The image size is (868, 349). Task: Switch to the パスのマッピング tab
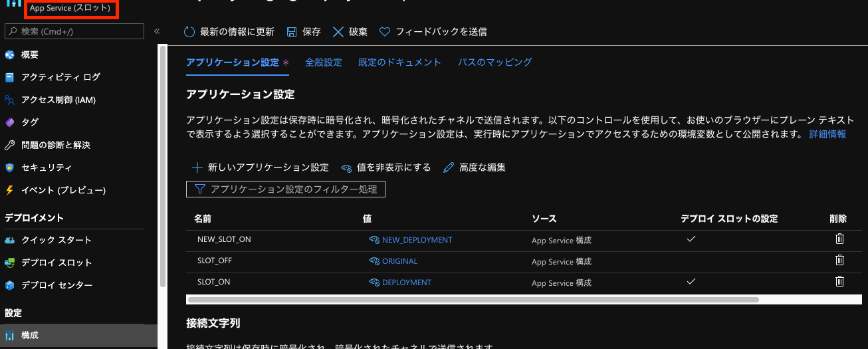tap(495, 62)
